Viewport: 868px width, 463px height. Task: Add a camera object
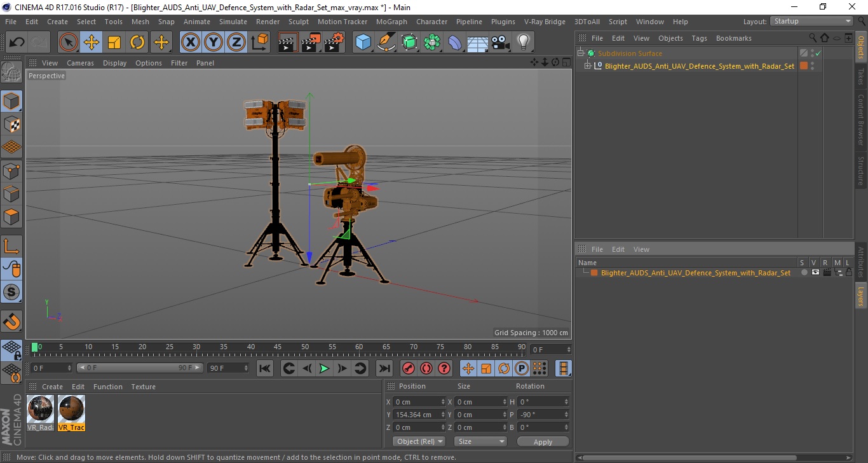click(x=501, y=43)
